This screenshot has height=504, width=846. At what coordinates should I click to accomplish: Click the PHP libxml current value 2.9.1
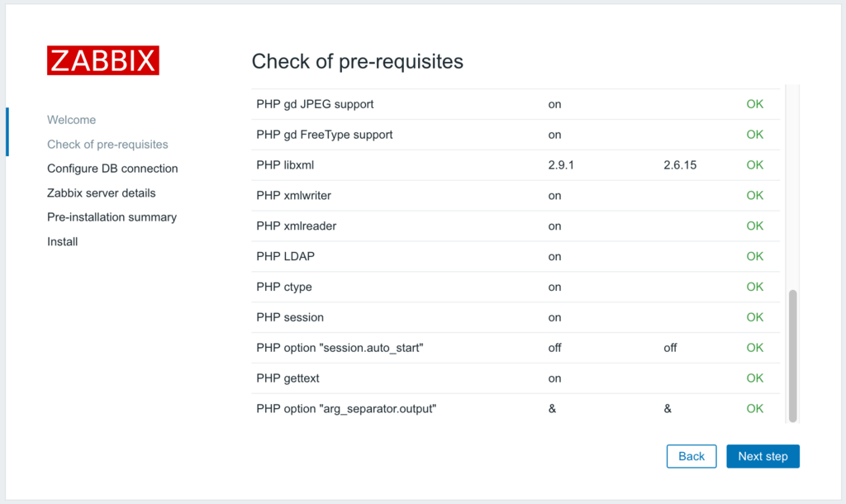(561, 165)
